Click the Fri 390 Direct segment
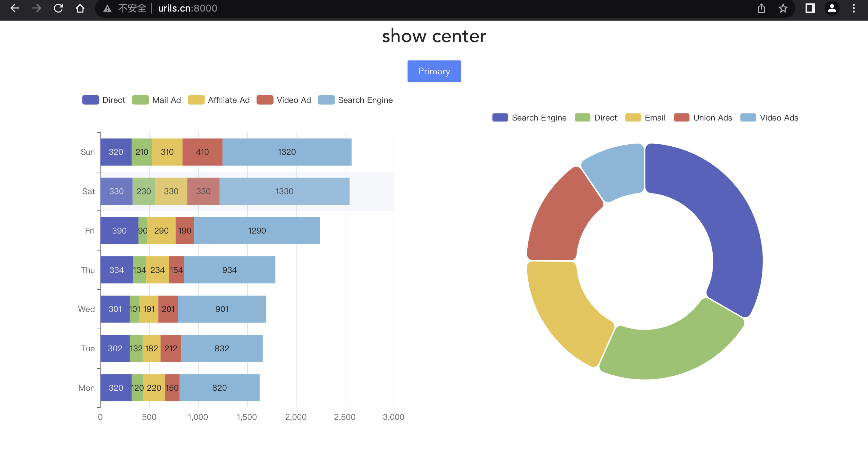The image size is (868, 463). point(119,231)
